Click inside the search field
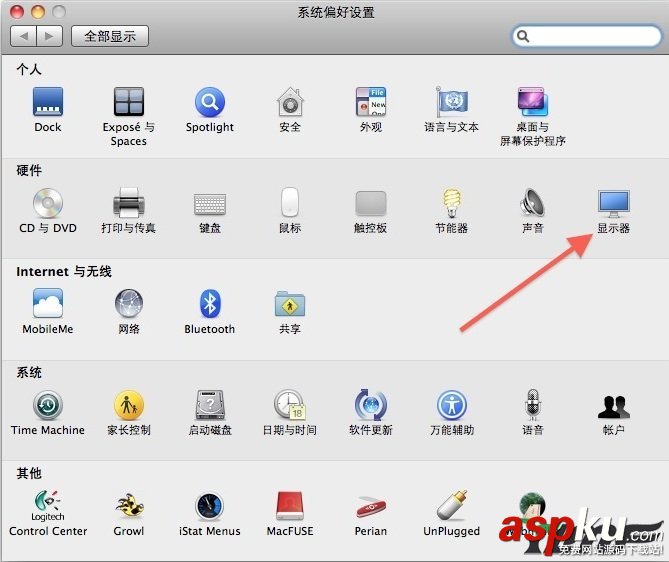The height and width of the screenshot is (562, 669). (x=587, y=36)
